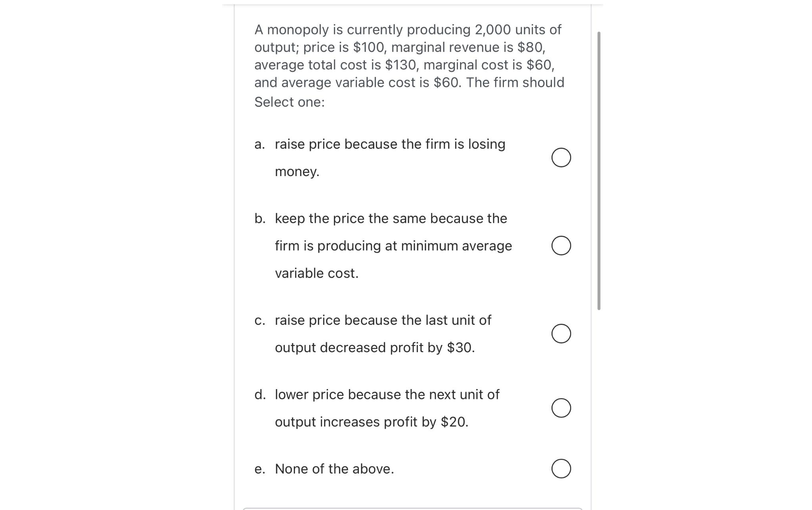Image resolution: width=812 pixels, height=510 pixels.
Task: Select radio button for option a
Action: pos(561,157)
